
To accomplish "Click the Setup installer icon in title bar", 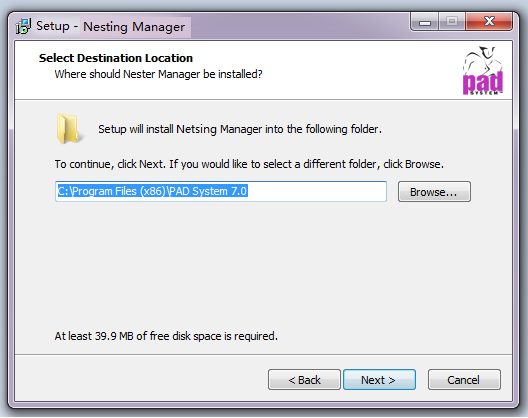I will pos(23,26).
